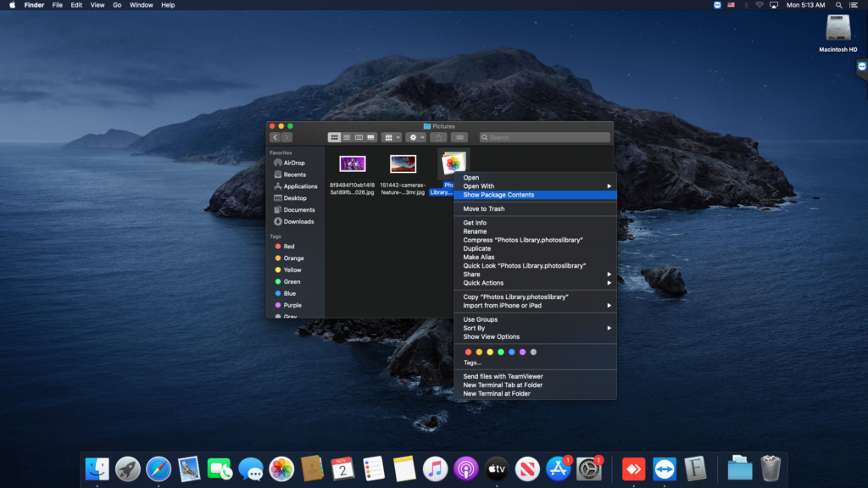
Task: Toggle the Edit Tags button in the toolbar
Action: point(460,136)
